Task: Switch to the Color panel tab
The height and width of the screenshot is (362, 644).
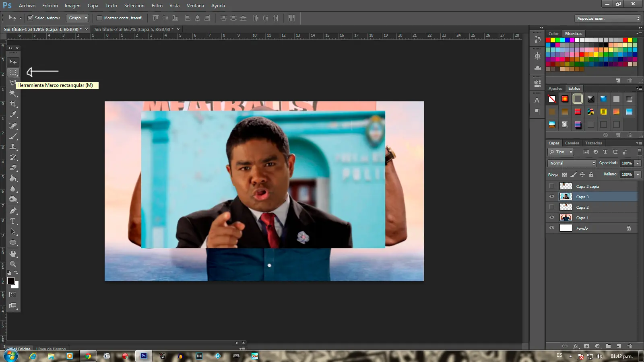Action: (x=553, y=34)
